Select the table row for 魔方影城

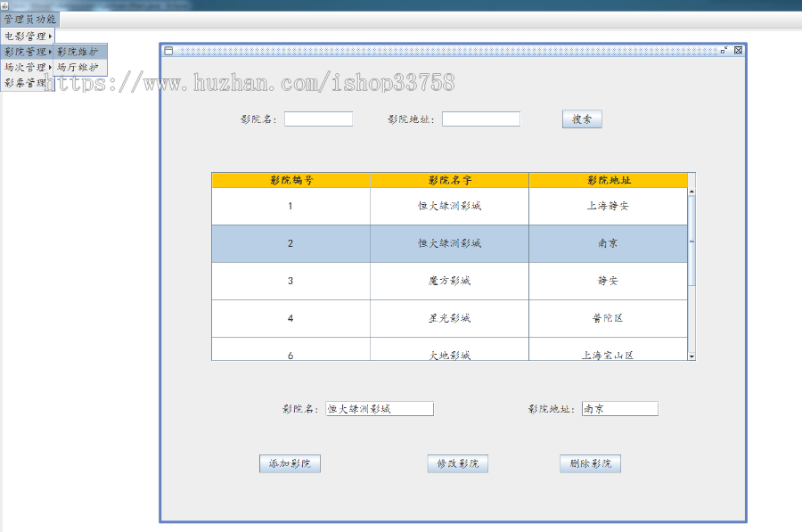448,281
